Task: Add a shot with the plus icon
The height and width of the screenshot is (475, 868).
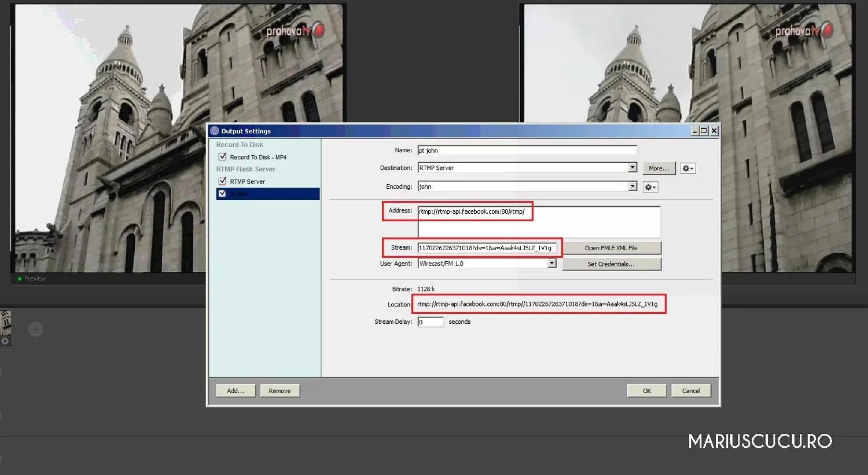Action: (35, 330)
